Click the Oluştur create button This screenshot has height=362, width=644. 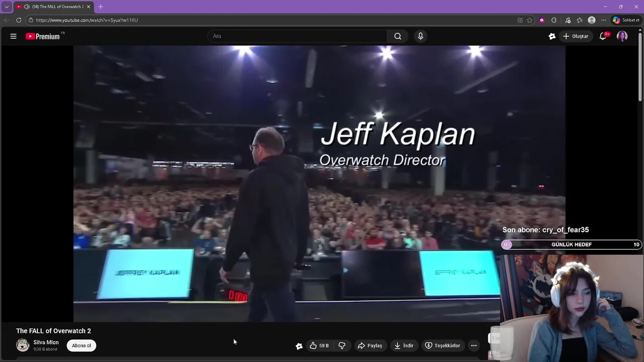pos(576,36)
